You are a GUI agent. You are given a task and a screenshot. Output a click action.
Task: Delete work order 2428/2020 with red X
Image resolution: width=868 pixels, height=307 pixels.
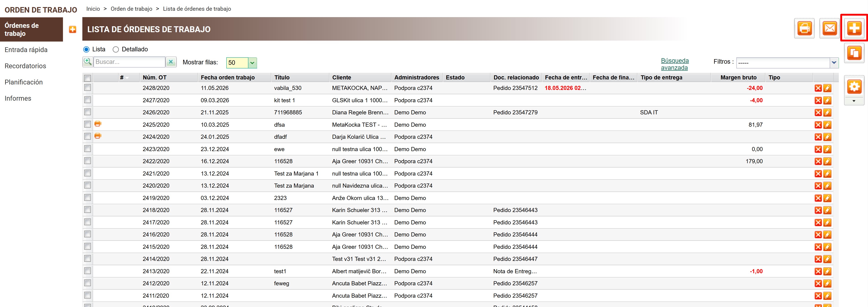coord(818,88)
